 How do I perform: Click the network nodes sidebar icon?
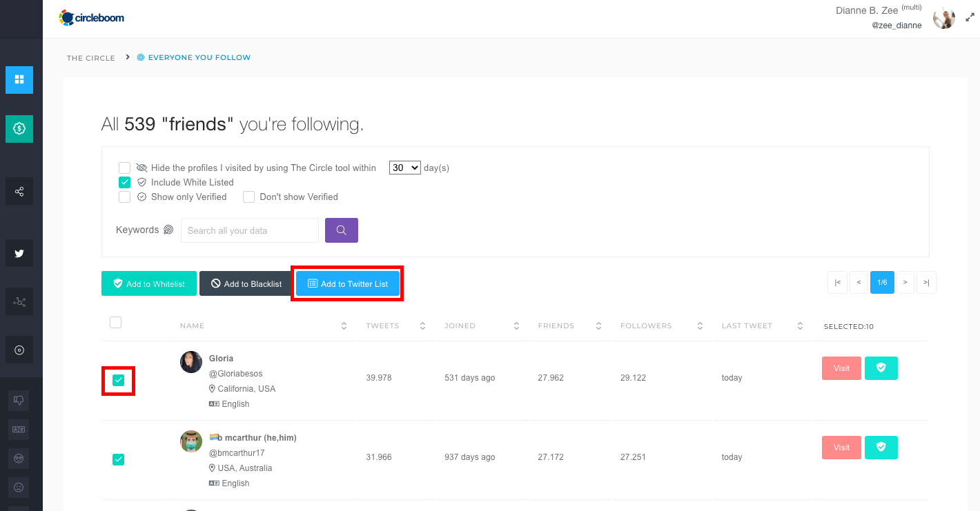[x=19, y=301]
